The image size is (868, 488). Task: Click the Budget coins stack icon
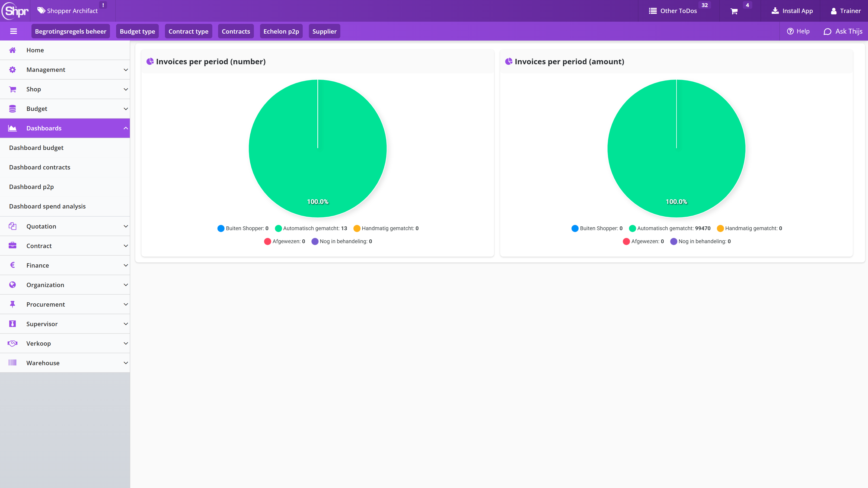coord(12,109)
